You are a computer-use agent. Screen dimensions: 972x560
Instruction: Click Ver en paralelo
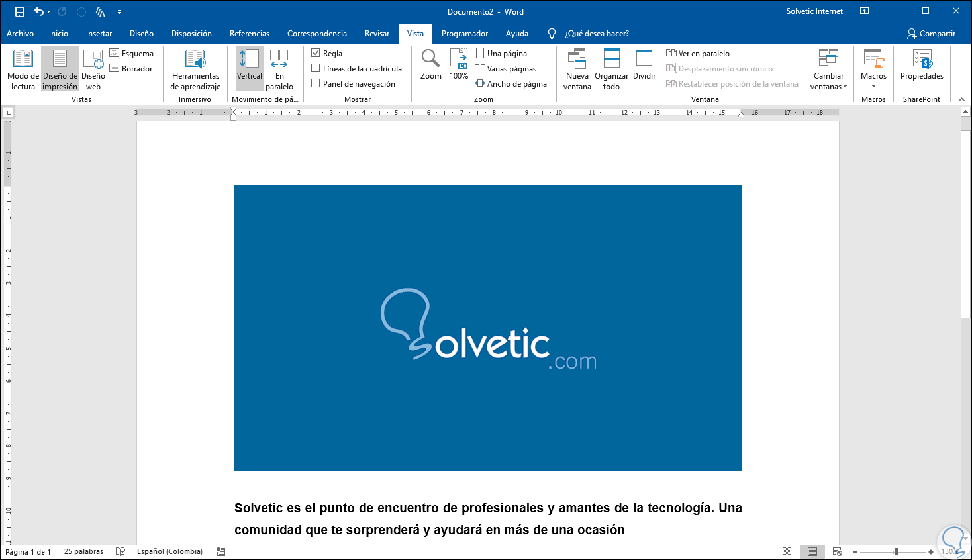tap(698, 54)
